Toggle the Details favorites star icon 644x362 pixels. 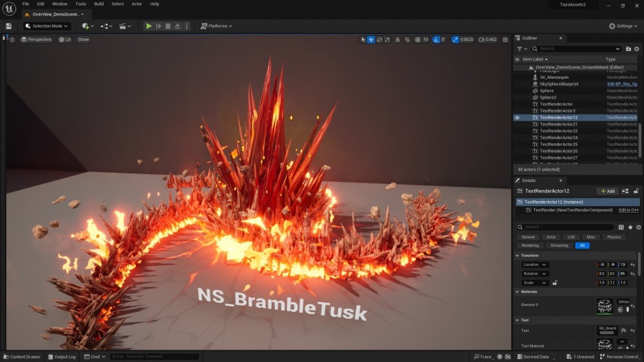tap(630, 227)
